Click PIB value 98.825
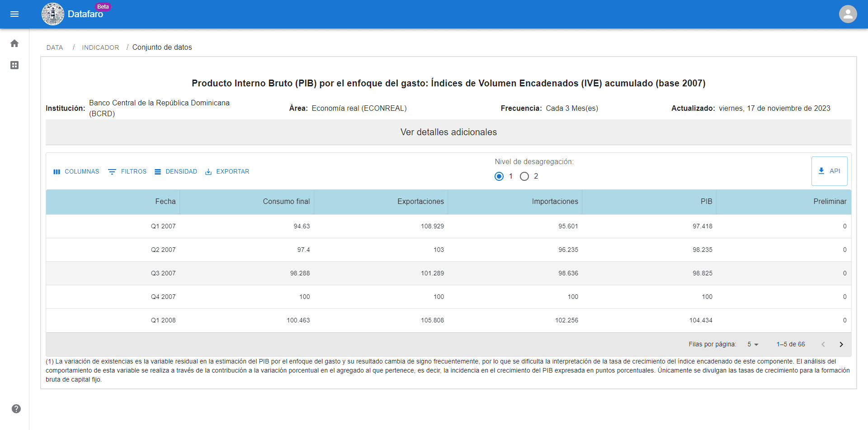Image resolution: width=868 pixels, height=430 pixels. 703,274
